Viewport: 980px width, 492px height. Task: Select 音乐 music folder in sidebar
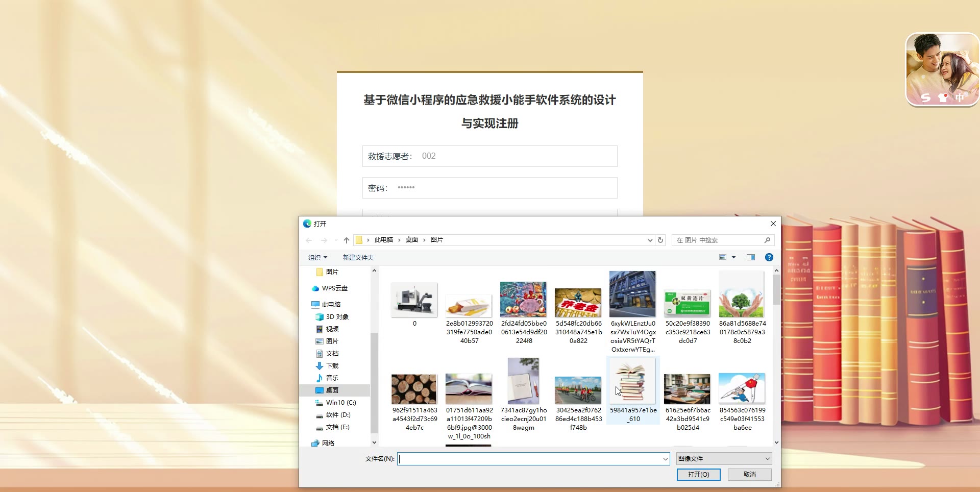pos(332,378)
